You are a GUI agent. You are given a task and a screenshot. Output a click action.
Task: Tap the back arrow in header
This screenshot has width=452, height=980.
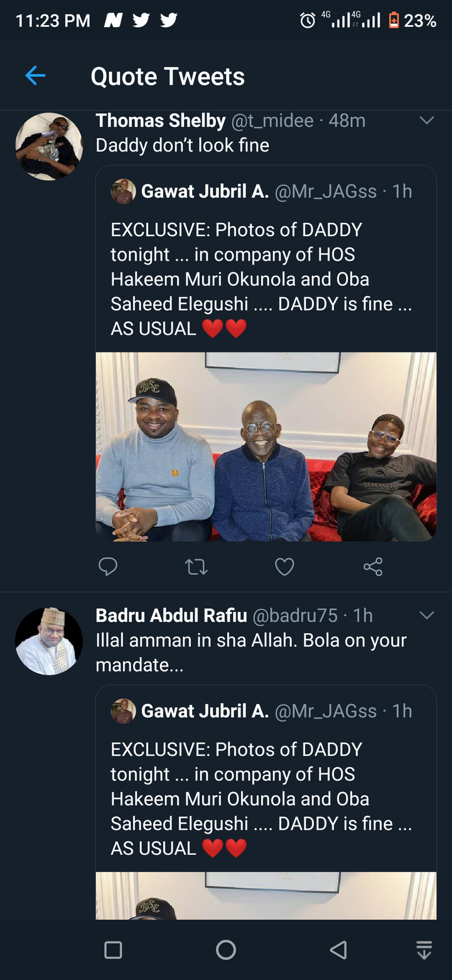[x=35, y=76]
